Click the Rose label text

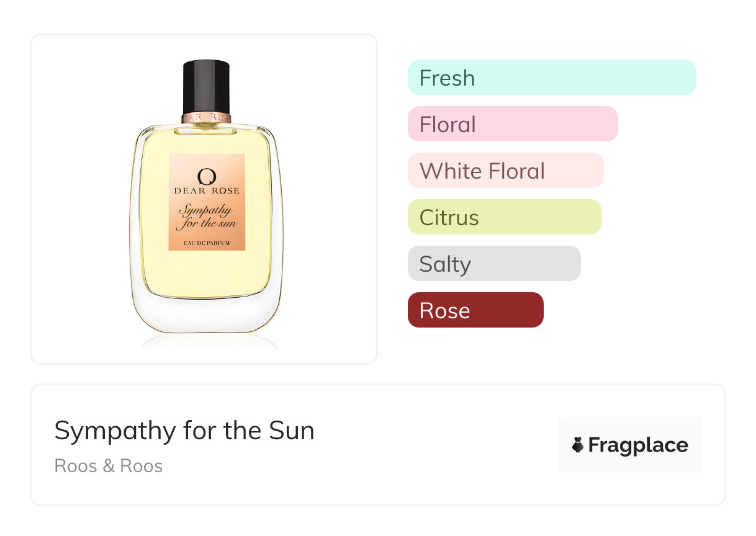point(444,311)
